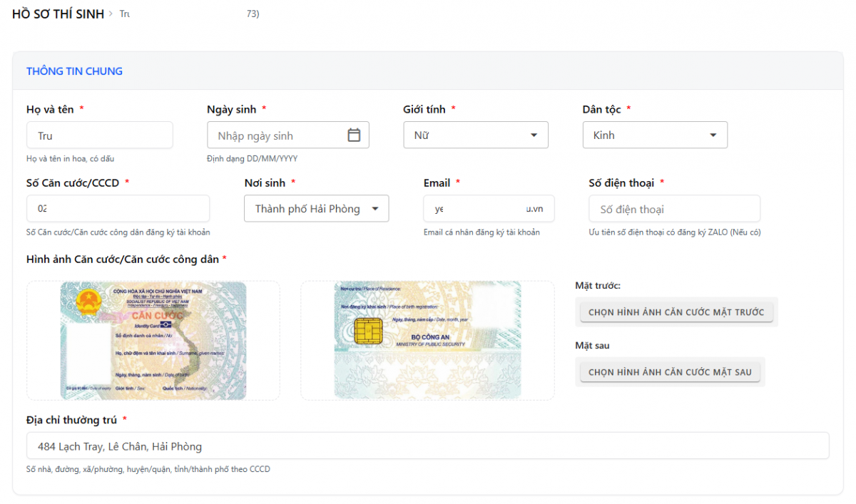This screenshot has width=856, height=504.
Task: Focus the Số Căn cước/CCCD input
Action: (x=118, y=209)
